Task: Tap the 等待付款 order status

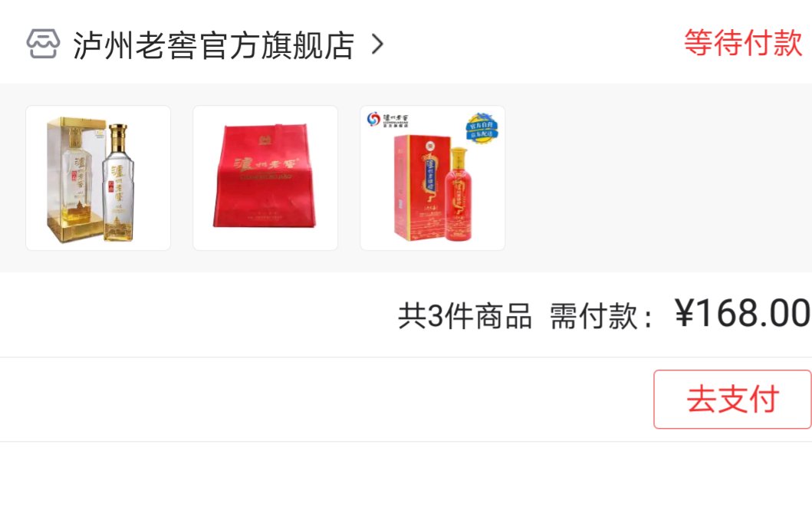Action: (743, 42)
